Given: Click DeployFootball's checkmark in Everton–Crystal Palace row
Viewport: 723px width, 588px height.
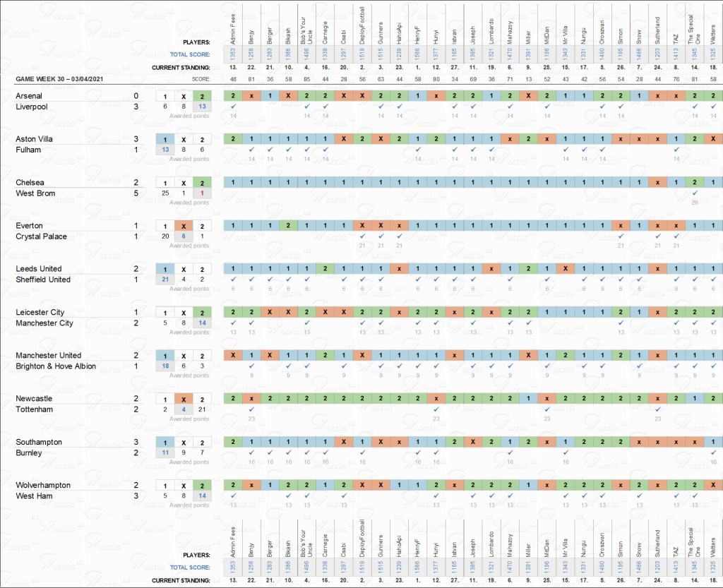Looking at the screenshot, I should coord(362,236).
